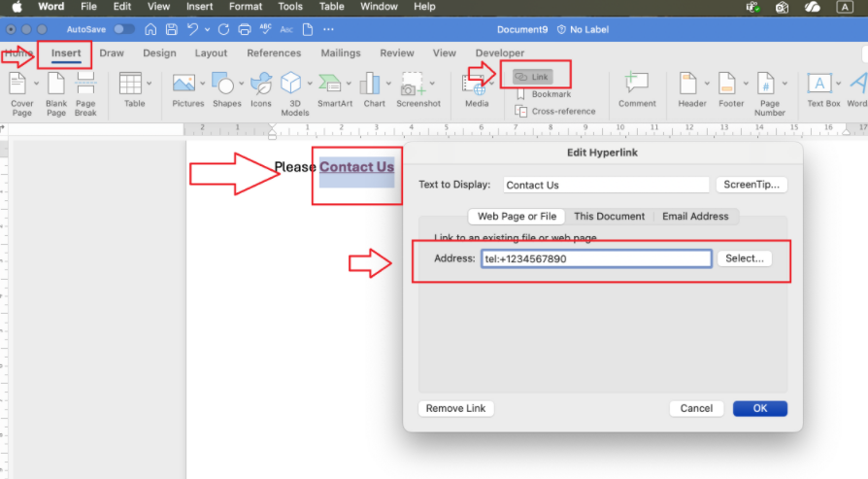Open the 3D Models dropdown arrow
This screenshot has width=868, height=479.
click(x=310, y=84)
